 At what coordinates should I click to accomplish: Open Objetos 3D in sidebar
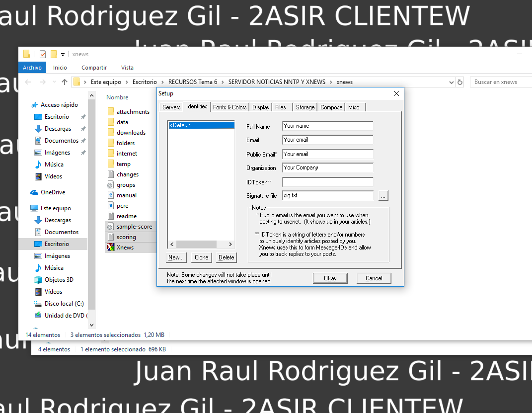[59, 280]
